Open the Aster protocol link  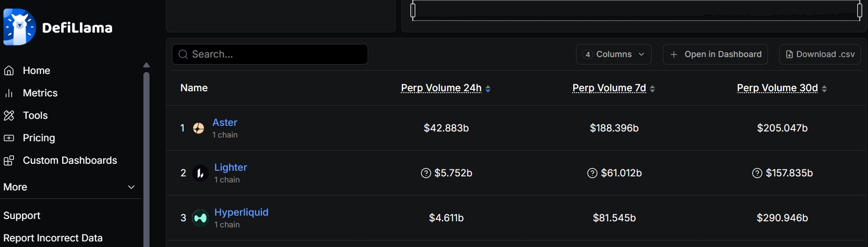[225, 123]
